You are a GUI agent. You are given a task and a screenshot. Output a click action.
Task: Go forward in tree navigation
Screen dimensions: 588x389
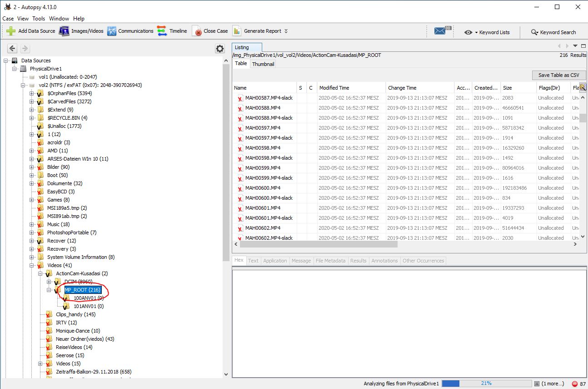(25, 49)
